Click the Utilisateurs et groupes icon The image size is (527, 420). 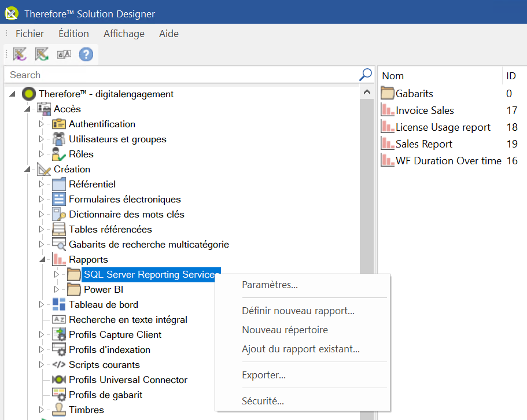click(x=59, y=139)
